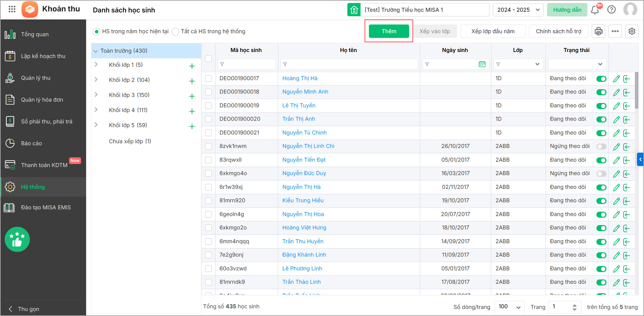Open Quản lý thu in the sidebar

click(43, 78)
